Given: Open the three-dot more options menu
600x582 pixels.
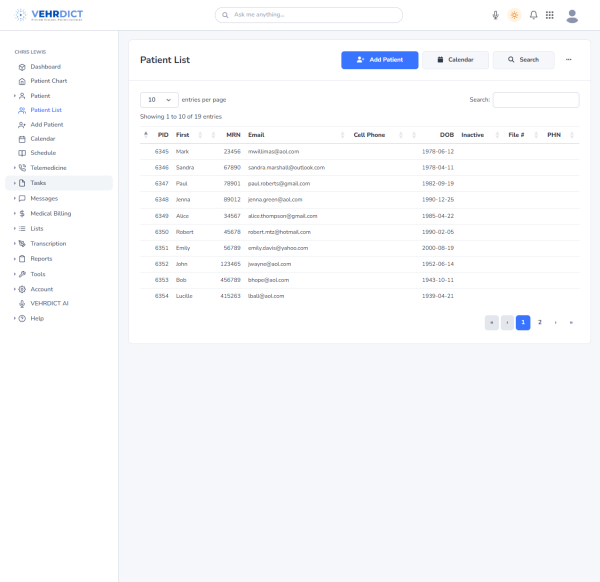Looking at the screenshot, I should pyautogui.click(x=569, y=60).
